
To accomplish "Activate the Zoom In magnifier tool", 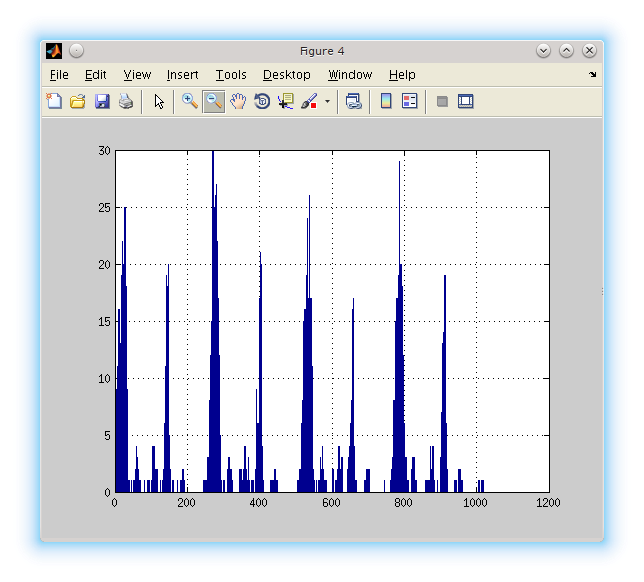I will [190, 101].
